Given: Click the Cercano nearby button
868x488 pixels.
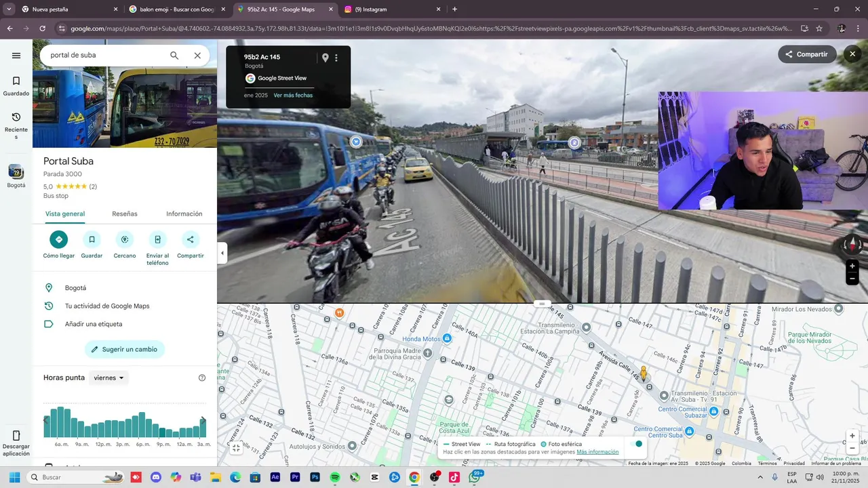Looking at the screenshot, I should click(125, 245).
